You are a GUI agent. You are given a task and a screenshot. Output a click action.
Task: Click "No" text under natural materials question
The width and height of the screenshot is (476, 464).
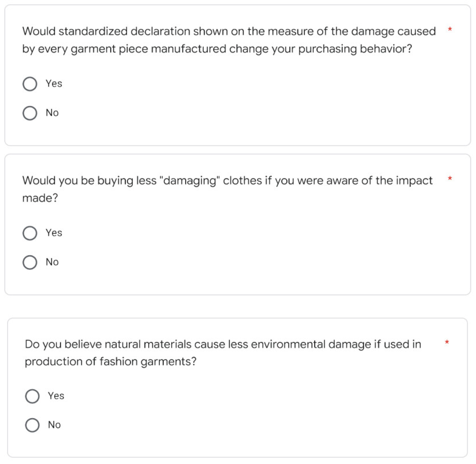point(54,425)
